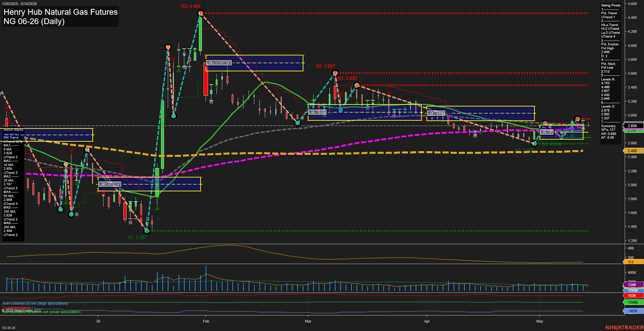
Task: Click the NG 06-26 (Daily) subtitle
Action: point(34,21)
